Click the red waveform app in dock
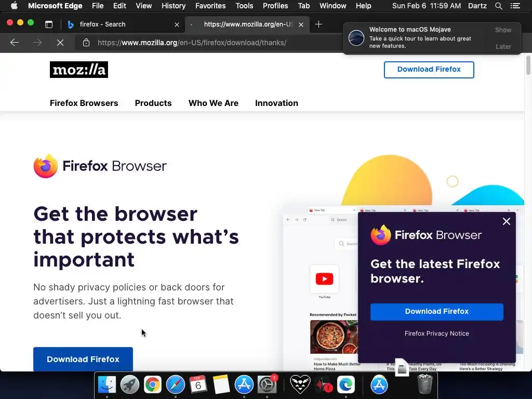This screenshot has height=399, width=532. pyautogui.click(x=323, y=385)
